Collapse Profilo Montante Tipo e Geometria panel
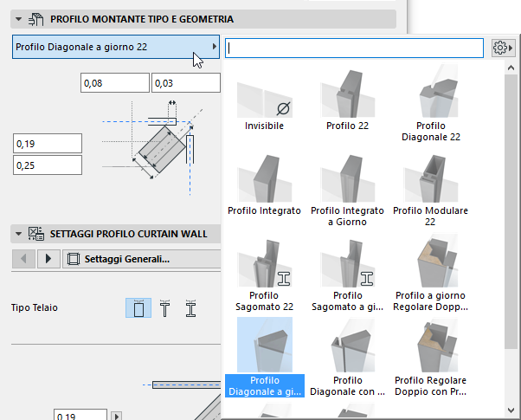Viewport: 521px width, 420px height. pos(19,19)
